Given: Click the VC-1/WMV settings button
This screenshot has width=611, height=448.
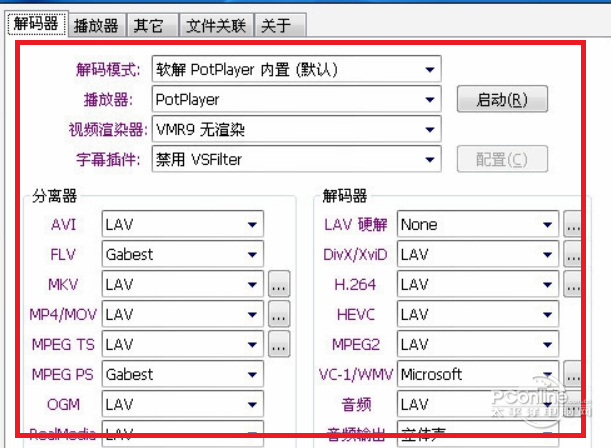Looking at the screenshot, I should click(x=573, y=374).
